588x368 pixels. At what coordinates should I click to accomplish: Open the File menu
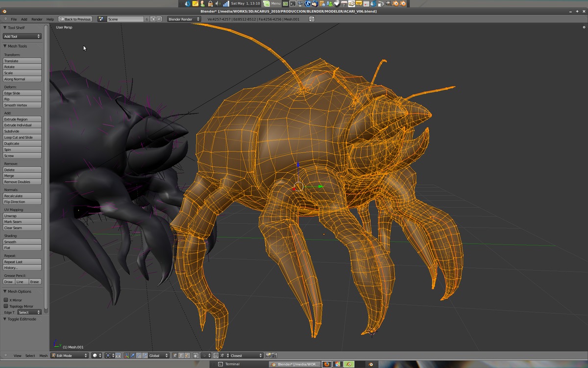pos(14,19)
